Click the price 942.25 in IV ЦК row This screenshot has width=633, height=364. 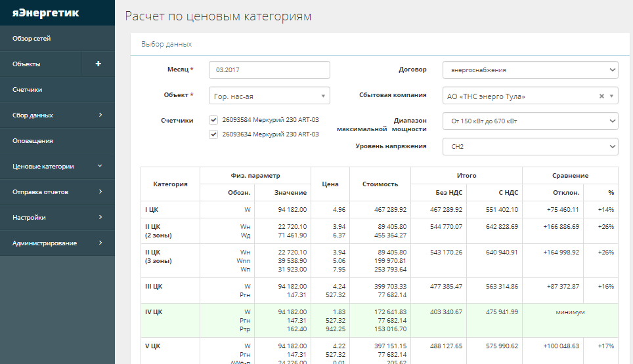tap(336, 329)
